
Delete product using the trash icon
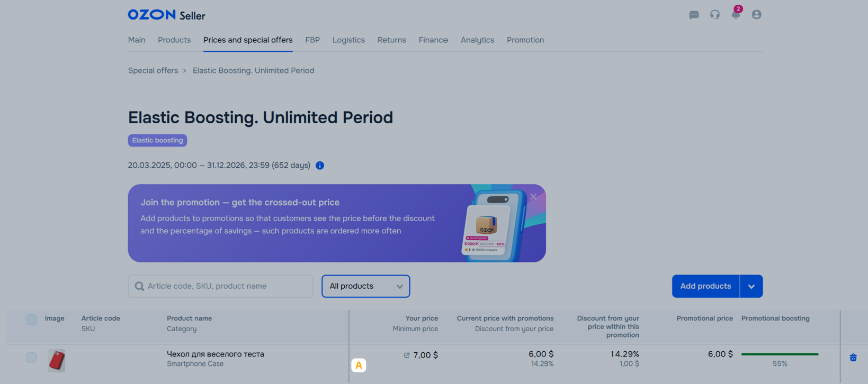(x=853, y=358)
